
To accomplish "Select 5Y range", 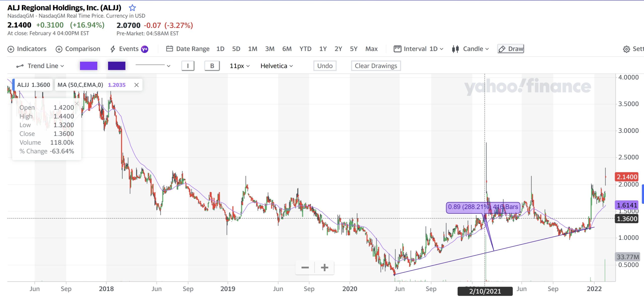I will 354,49.
